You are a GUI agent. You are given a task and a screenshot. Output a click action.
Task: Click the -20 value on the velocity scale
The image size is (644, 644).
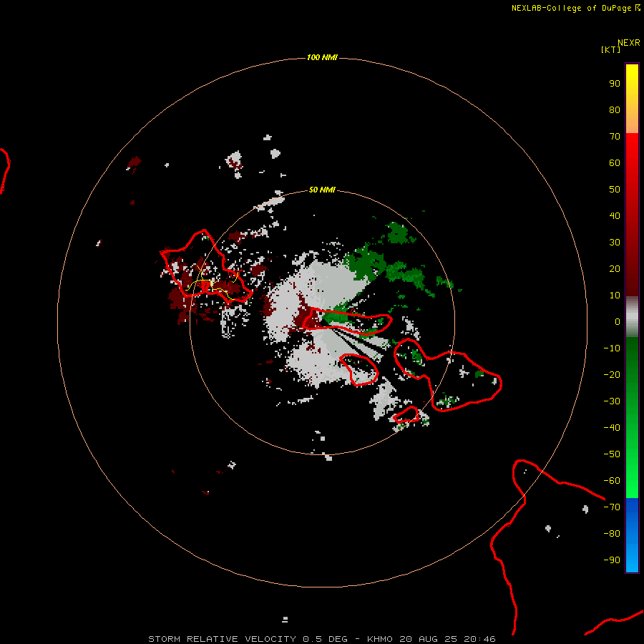point(612,374)
